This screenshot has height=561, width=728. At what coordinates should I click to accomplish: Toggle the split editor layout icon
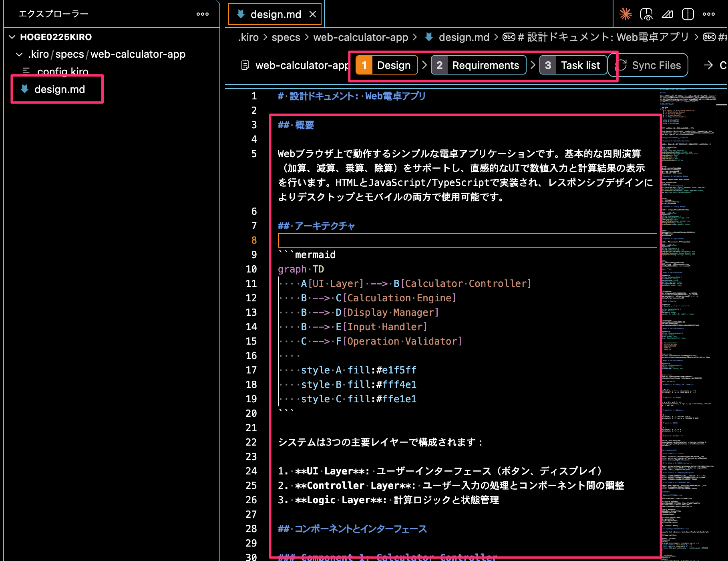(688, 14)
